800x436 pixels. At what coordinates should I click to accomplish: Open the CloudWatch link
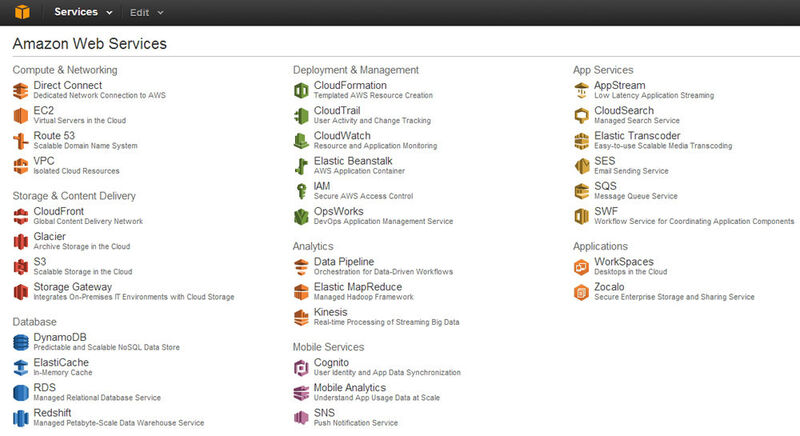(x=342, y=136)
